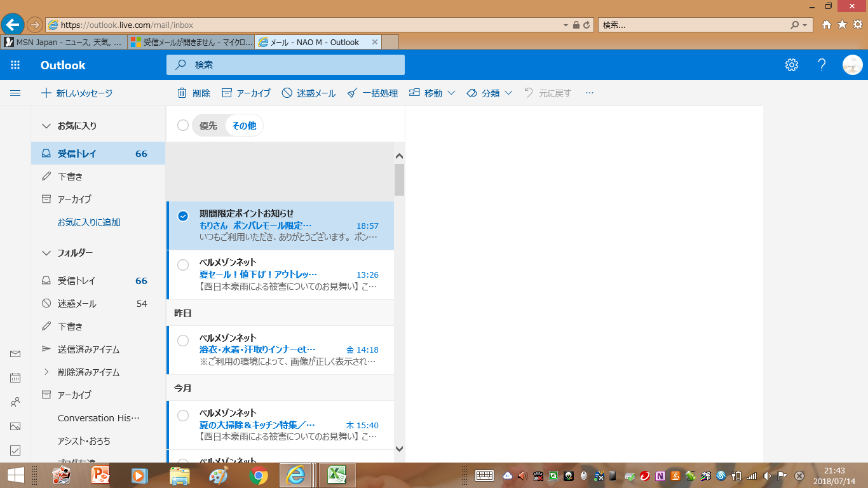The height and width of the screenshot is (488, 868).
Task: Open the 移動 move-to dropdown
Action: point(431,93)
